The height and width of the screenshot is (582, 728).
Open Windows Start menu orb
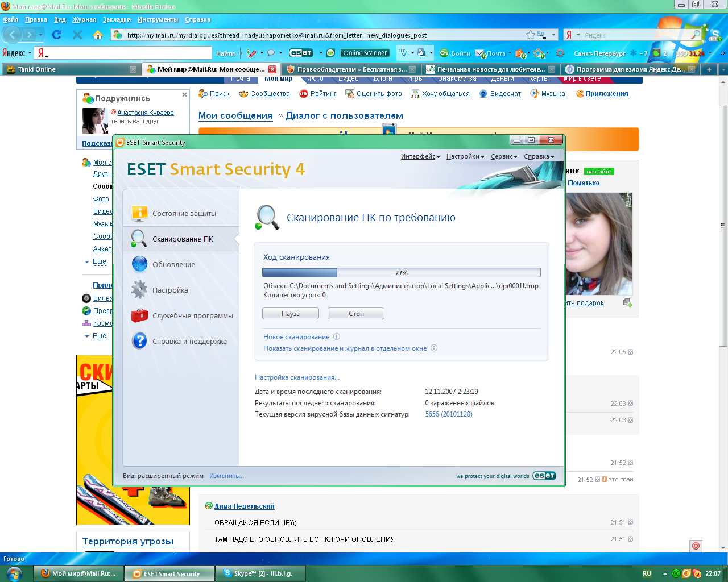tap(14, 573)
